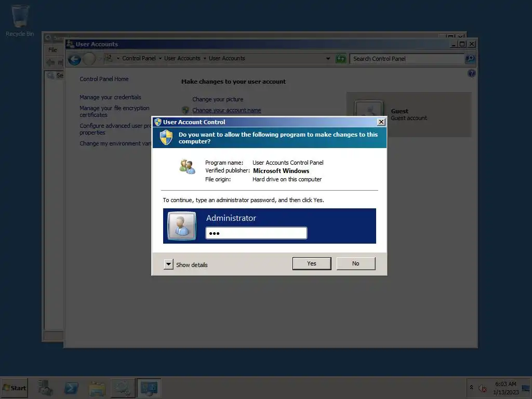The height and width of the screenshot is (399, 532).
Task: Click the UAC title bar shield icon
Action: 158,122
